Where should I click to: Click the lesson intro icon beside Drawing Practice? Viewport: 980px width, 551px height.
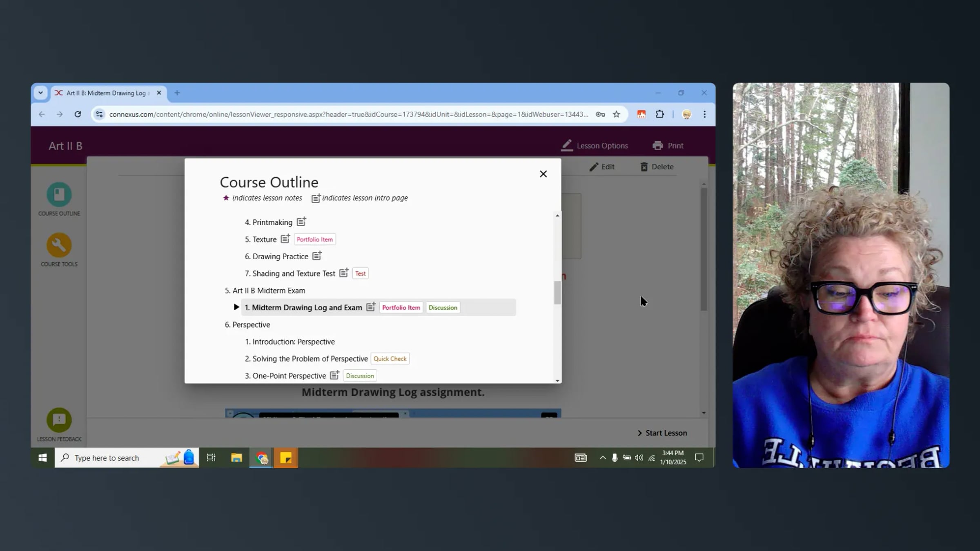point(317,256)
